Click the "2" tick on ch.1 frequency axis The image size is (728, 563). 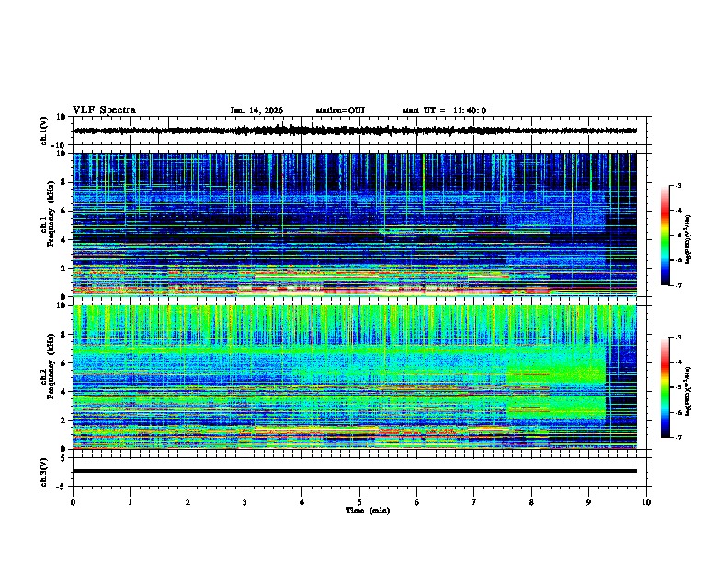pyautogui.click(x=64, y=269)
